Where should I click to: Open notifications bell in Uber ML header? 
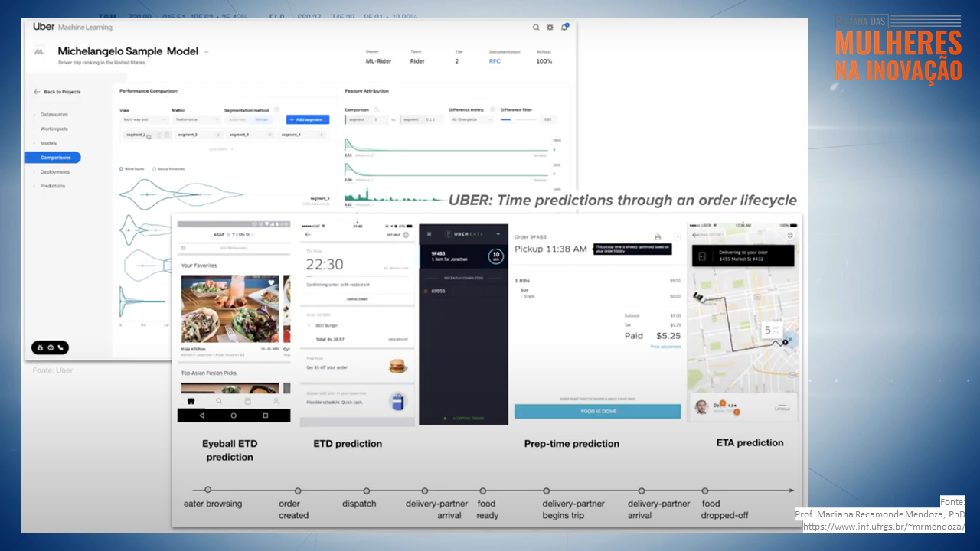pos(564,28)
